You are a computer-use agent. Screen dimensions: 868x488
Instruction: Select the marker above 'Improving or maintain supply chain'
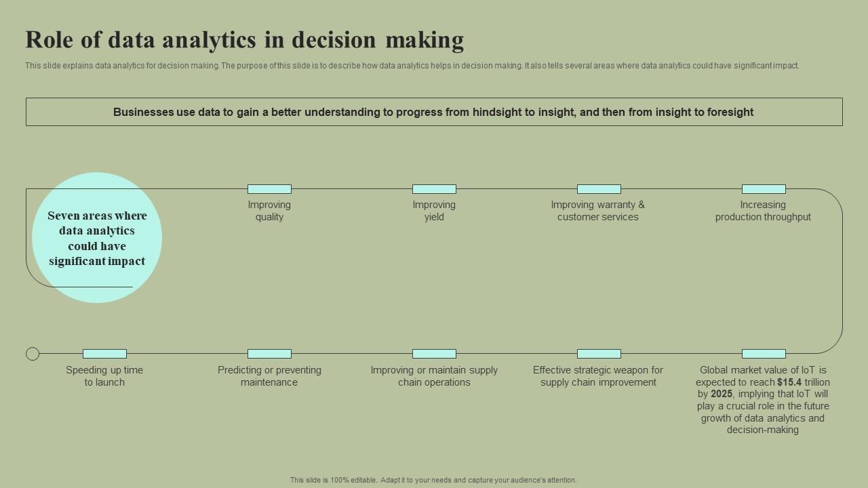434,354
